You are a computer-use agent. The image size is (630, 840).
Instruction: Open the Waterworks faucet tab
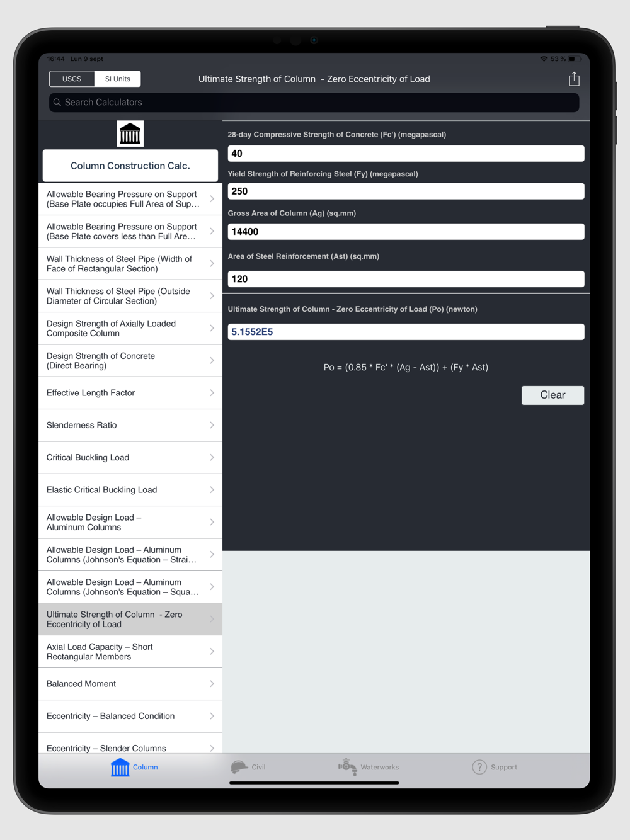tap(348, 767)
